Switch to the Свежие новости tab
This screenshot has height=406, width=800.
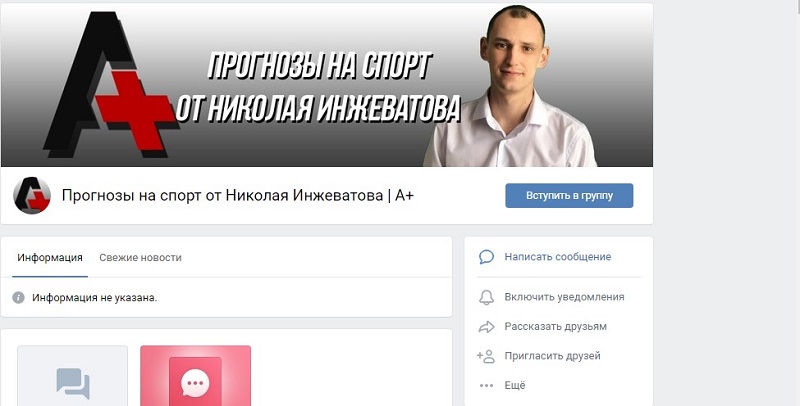140,258
